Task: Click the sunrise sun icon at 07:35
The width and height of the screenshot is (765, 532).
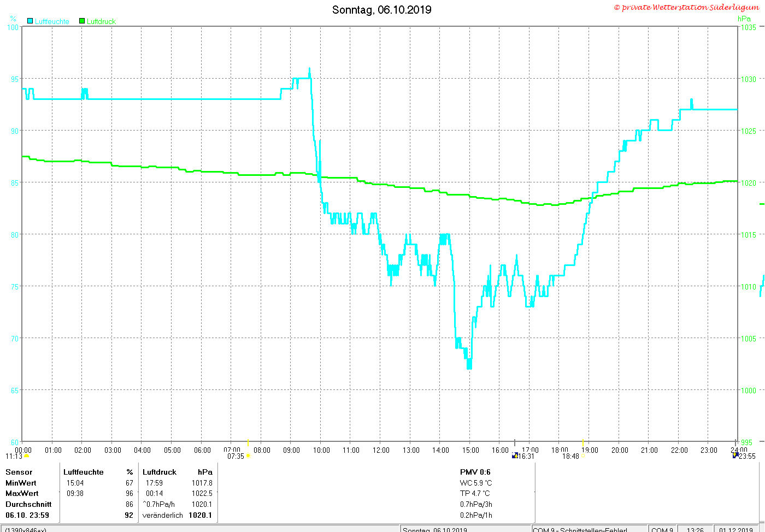Action: click(248, 456)
